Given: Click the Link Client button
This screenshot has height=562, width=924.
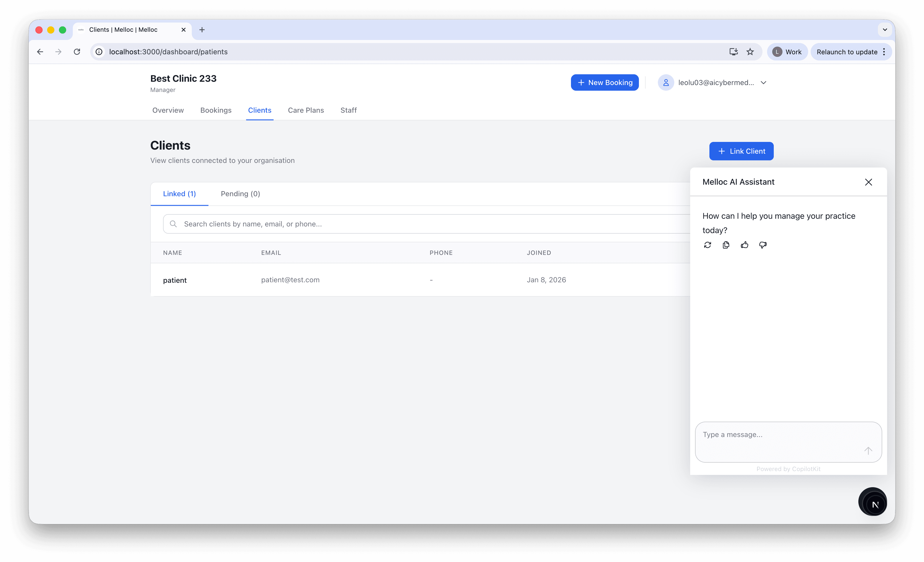Looking at the screenshot, I should click(741, 151).
